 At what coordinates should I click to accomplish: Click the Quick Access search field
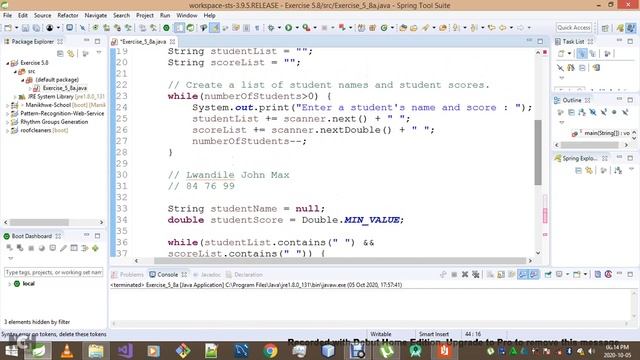tap(574, 27)
